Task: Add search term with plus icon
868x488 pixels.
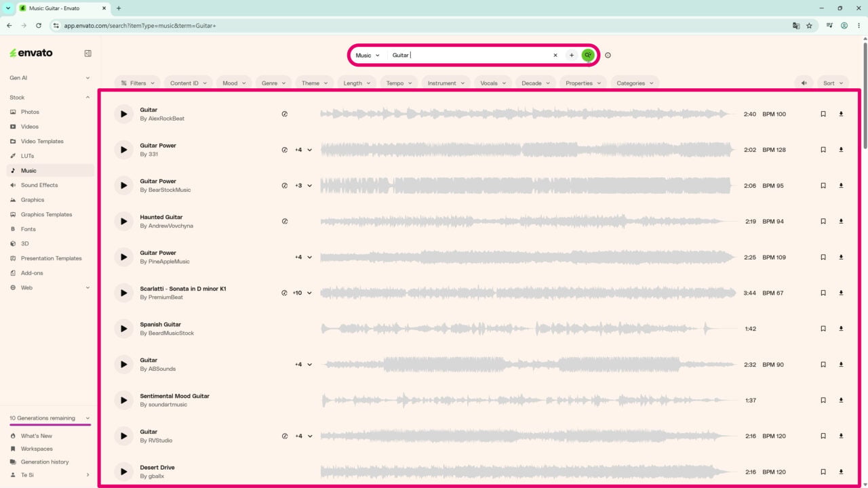Action: click(x=572, y=56)
